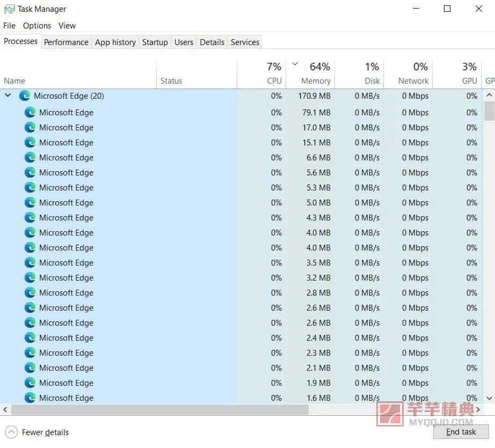The image size is (495, 448).
Task: Sort by the Name column header
Action: tap(78, 74)
